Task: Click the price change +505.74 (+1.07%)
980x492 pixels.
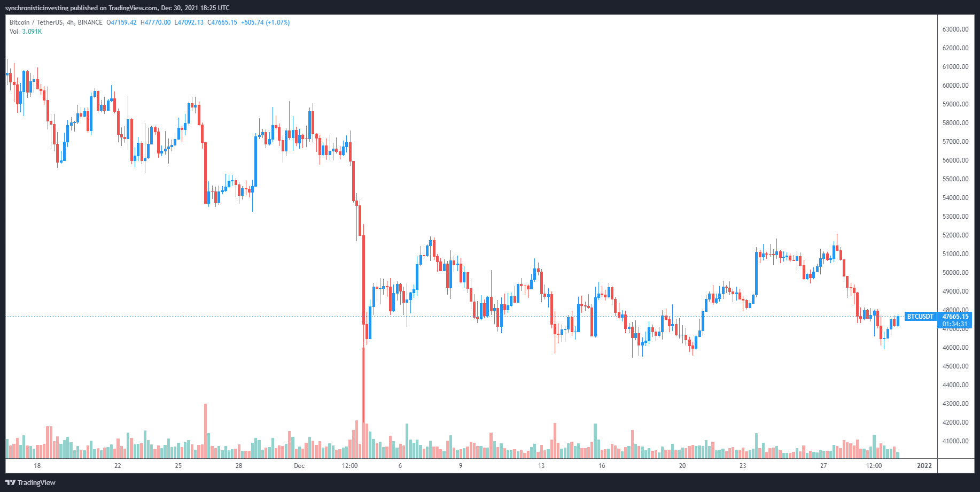Action: pyautogui.click(x=265, y=22)
